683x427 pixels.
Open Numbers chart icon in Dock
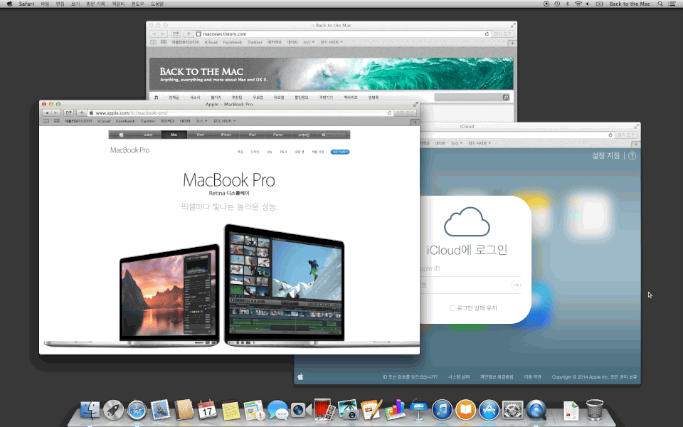(x=395, y=410)
